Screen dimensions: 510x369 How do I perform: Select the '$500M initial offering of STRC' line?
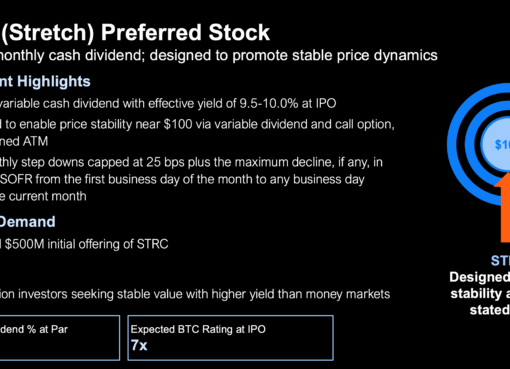84,244
